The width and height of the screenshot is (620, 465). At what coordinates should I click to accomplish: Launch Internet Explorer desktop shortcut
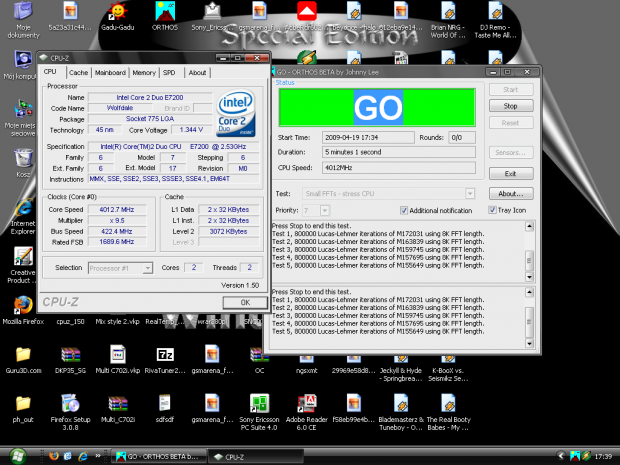pos(23,217)
